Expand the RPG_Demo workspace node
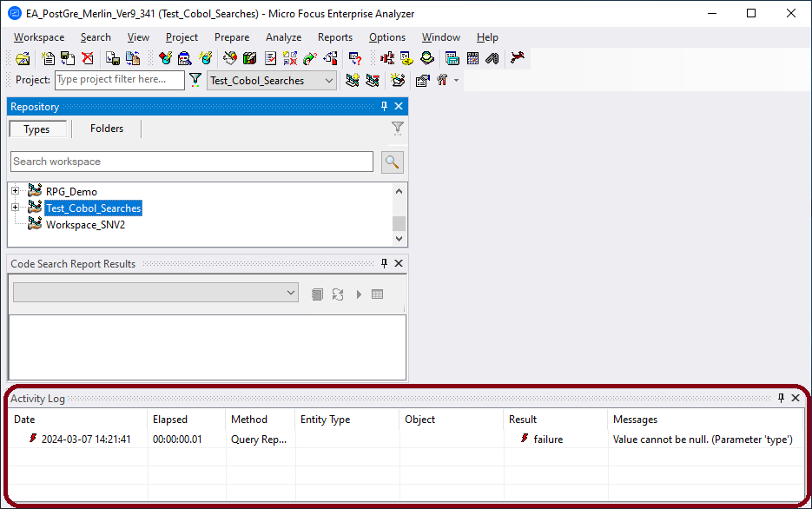The width and height of the screenshot is (812, 509). [x=14, y=190]
